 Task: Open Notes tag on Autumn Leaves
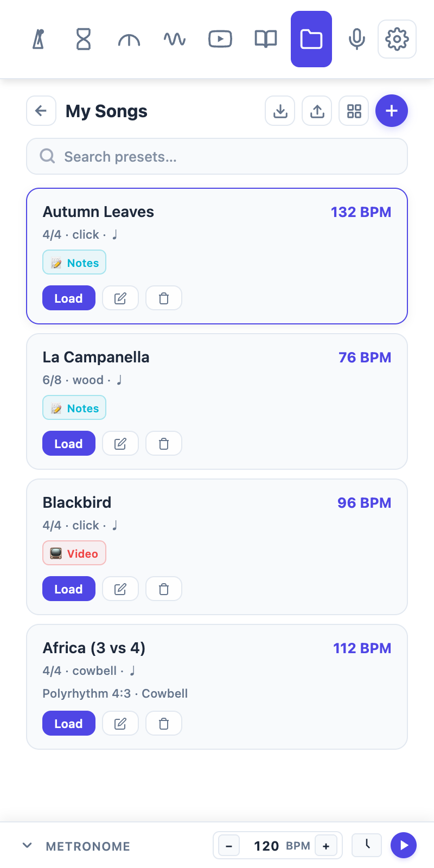[x=74, y=263]
